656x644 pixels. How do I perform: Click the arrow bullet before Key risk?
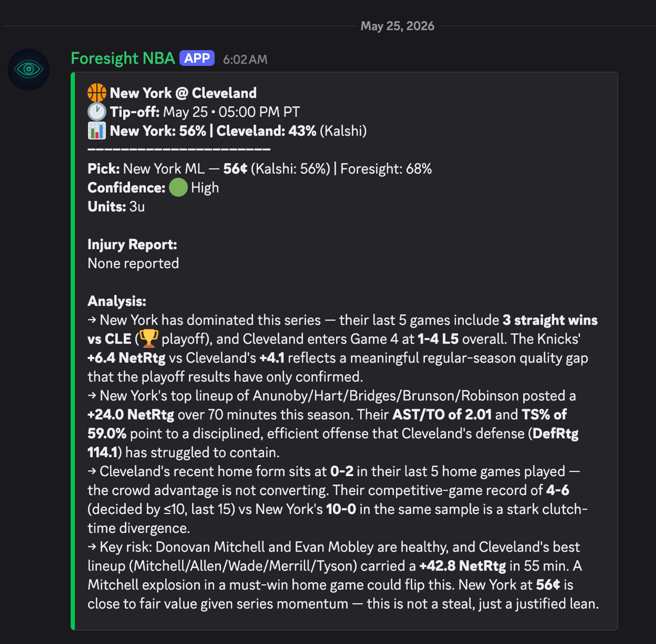(92, 547)
